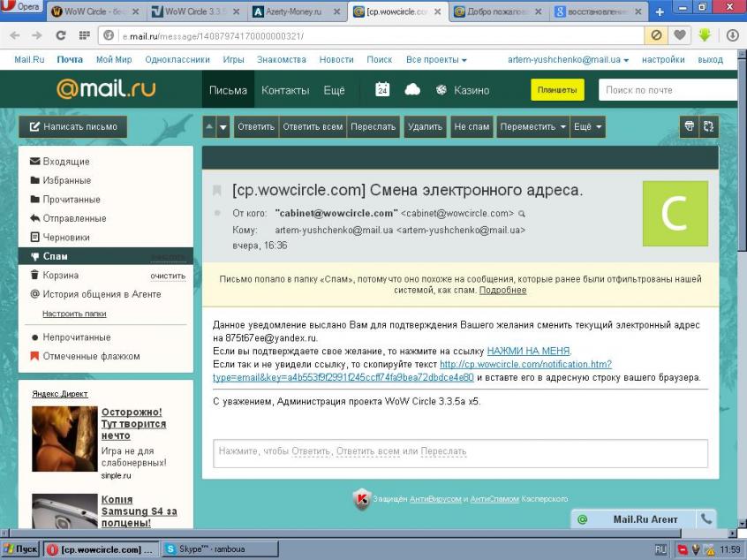Click the Opera reload page icon
Viewport: 747px width, 560px height.
(x=61, y=35)
